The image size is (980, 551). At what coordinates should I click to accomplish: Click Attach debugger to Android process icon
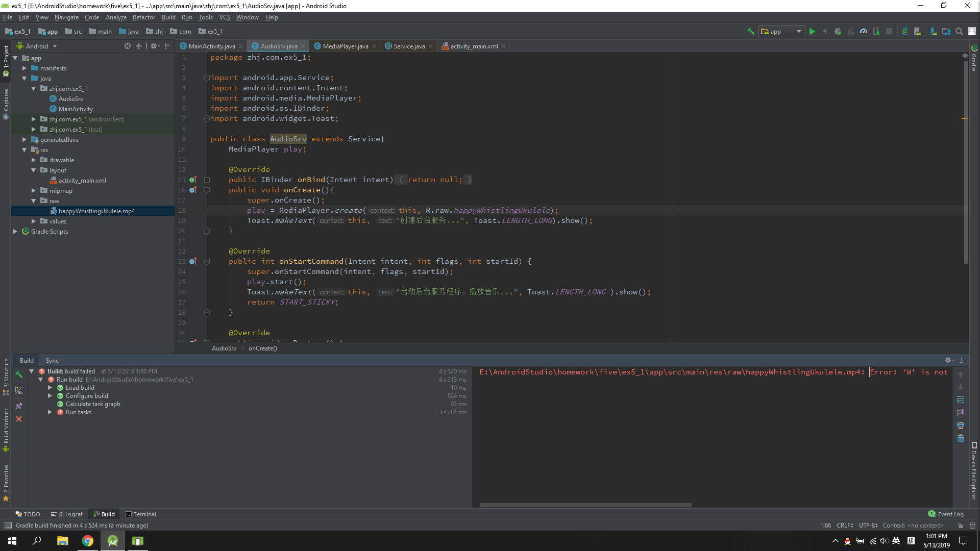876,31
